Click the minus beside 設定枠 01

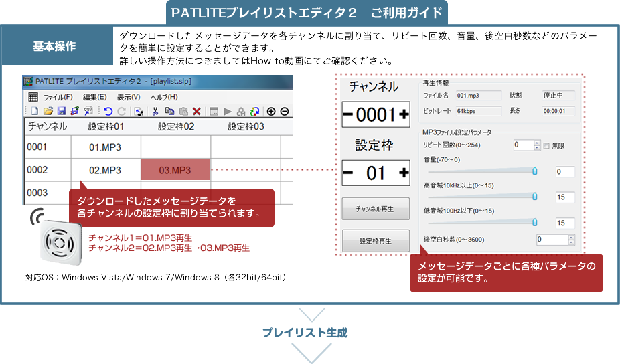click(348, 173)
